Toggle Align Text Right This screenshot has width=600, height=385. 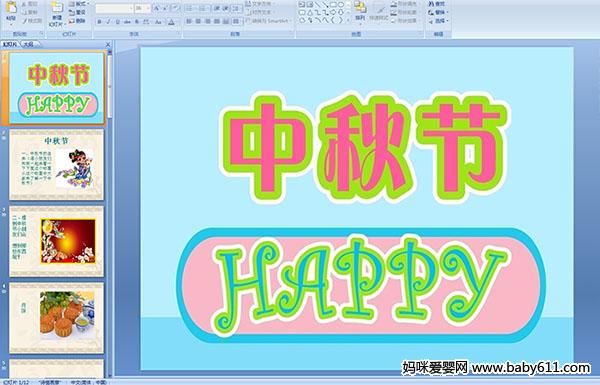[x=208, y=21]
